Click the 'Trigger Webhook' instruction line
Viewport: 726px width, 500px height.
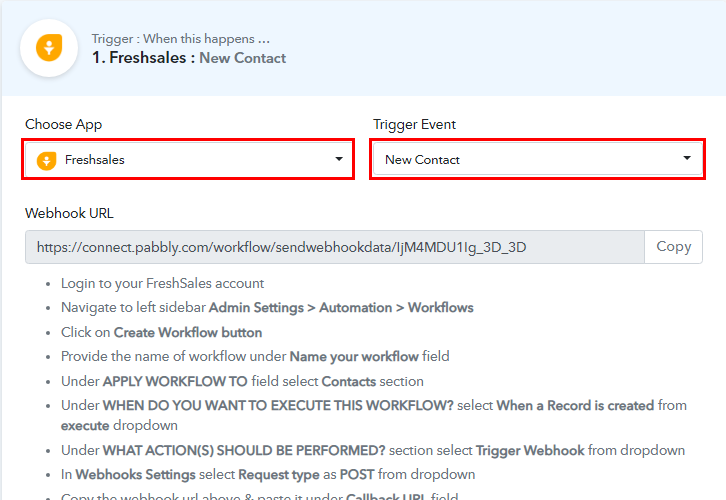373,450
